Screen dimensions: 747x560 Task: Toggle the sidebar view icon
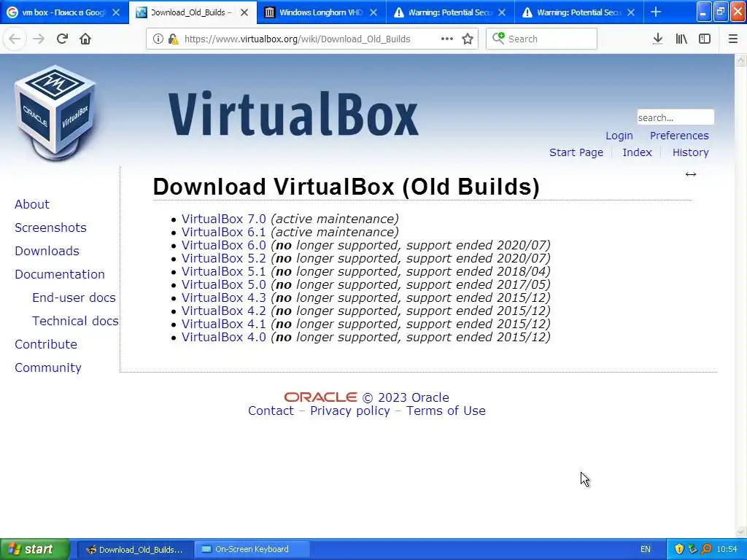705,39
